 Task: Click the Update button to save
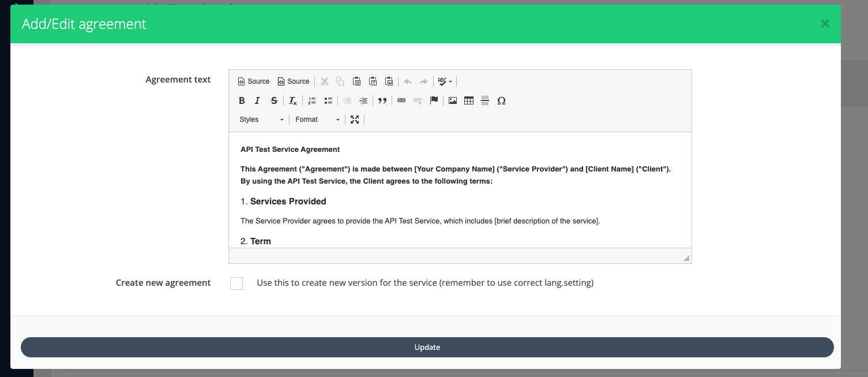click(427, 347)
